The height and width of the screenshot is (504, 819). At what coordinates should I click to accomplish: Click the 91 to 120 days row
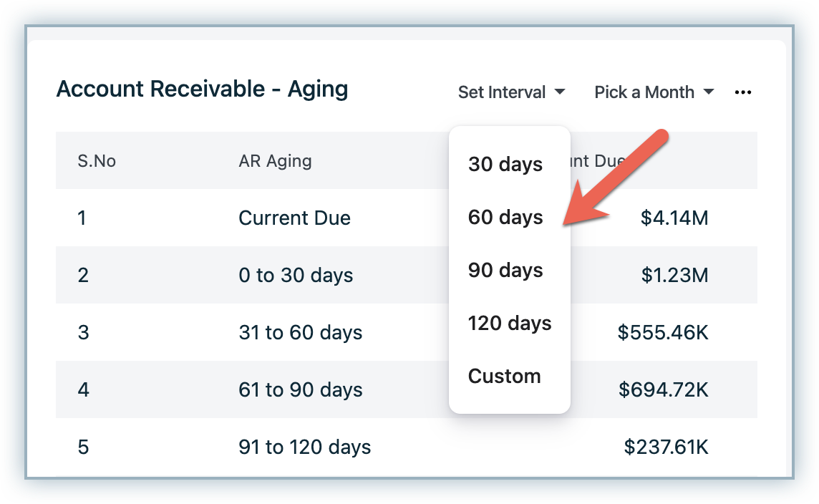(x=304, y=447)
